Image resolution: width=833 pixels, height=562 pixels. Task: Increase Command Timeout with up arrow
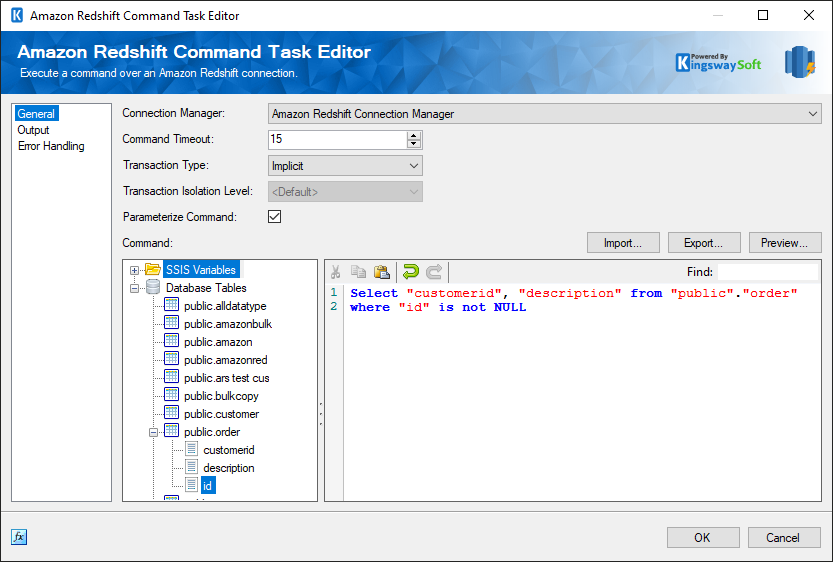(414, 135)
